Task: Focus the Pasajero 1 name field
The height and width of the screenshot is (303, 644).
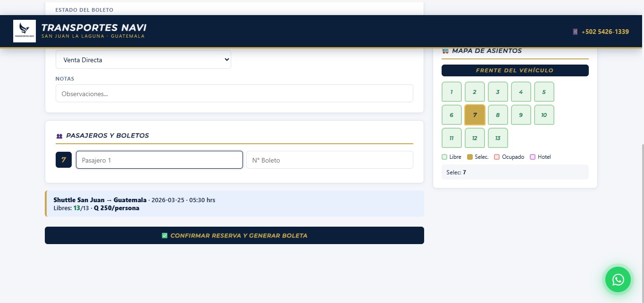Action: click(x=159, y=160)
